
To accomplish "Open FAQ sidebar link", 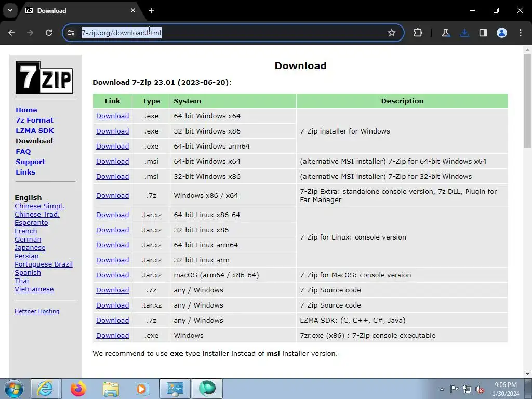I will (x=23, y=151).
